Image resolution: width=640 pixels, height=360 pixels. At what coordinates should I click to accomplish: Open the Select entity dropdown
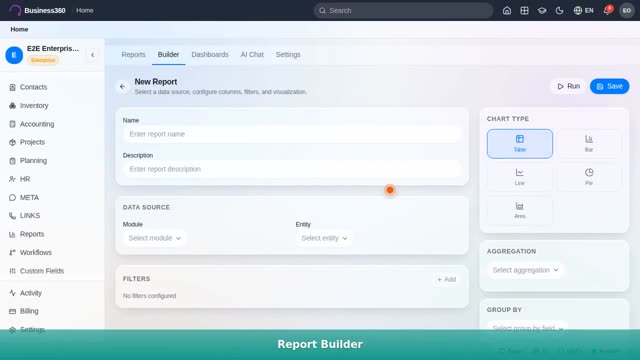click(x=324, y=238)
